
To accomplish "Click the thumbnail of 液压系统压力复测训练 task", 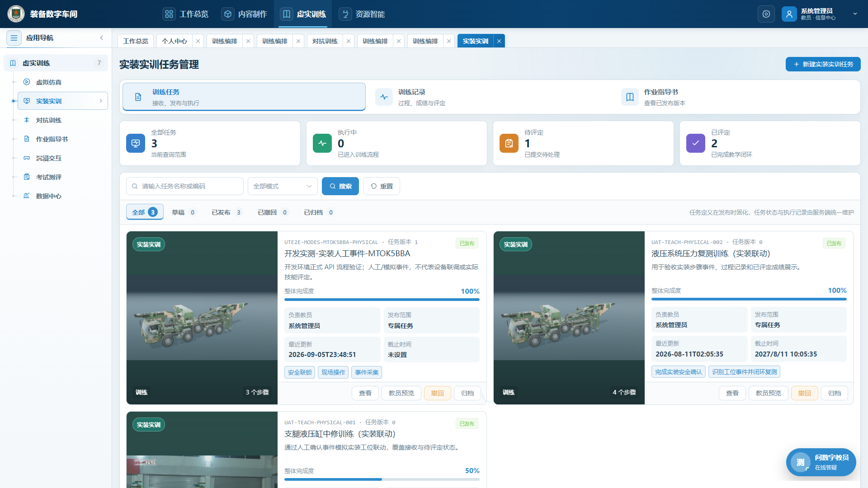I will 569,318.
